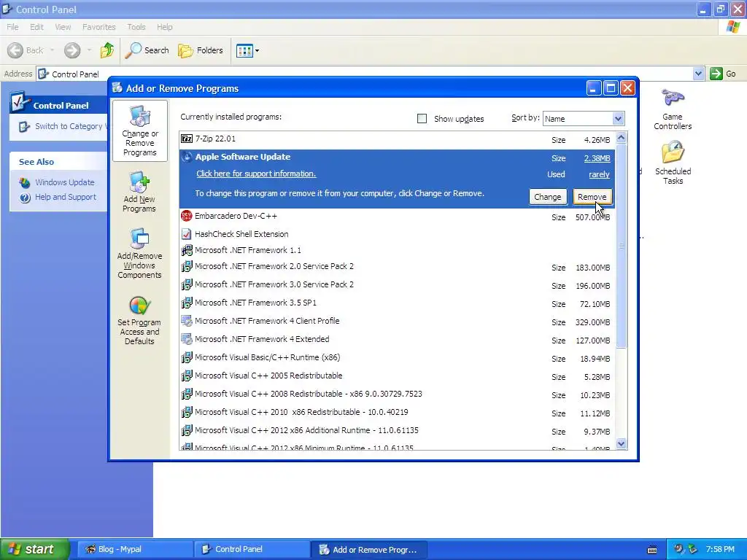Enable the Show updates checkbox
Image resolution: width=747 pixels, height=560 pixels.
(x=422, y=118)
